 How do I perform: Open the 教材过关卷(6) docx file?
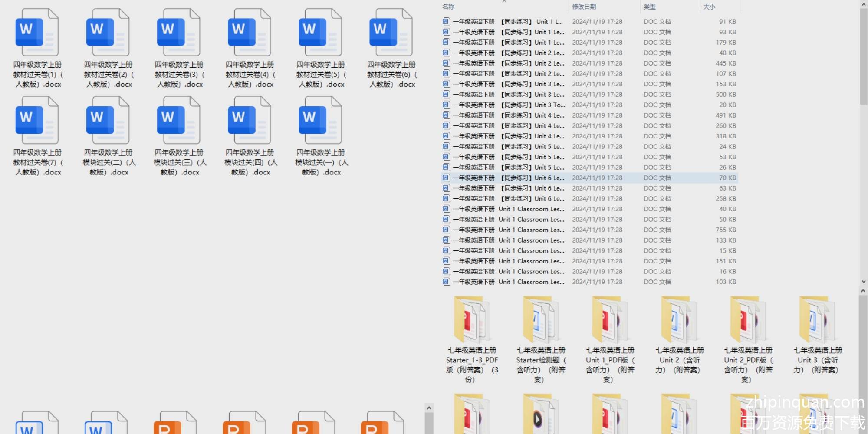coord(391,33)
